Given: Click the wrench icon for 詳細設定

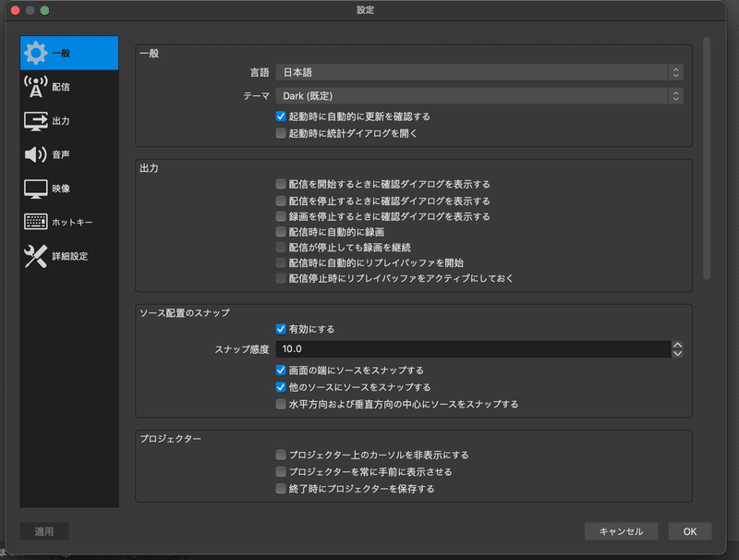Looking at the screenshot, I should point(36,256).
